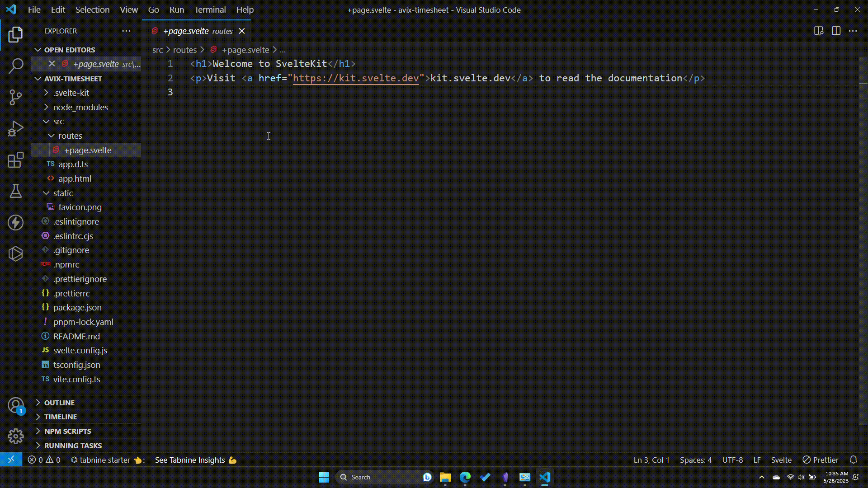Click the remote window indicator in status bar
The height and width of the screenshot is (488, 868).
pyautogui.click(x=11, y=460)
